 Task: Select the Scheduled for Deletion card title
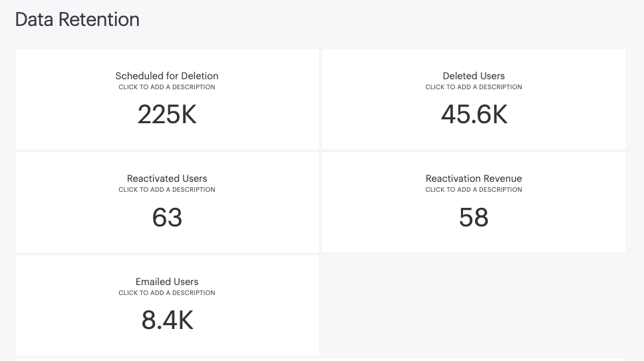tap(167, 76)
